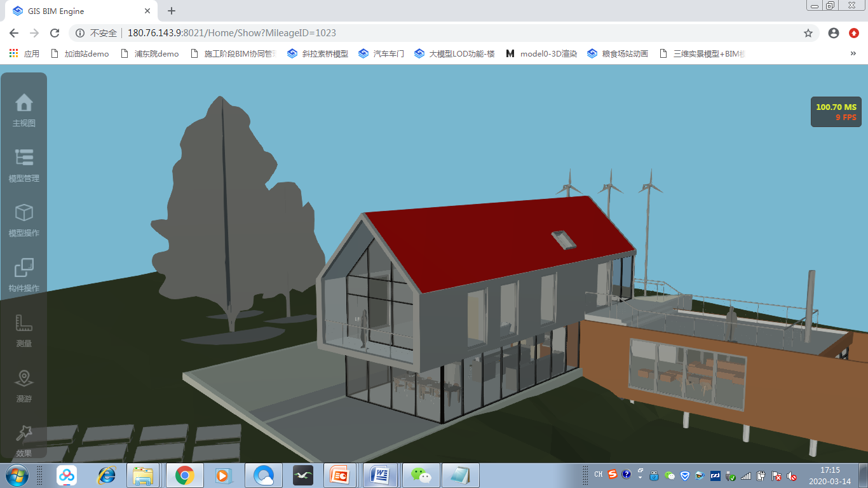Open the 效果 effects panel
Screen dimensions: 868x488
[x=24, y=438]
